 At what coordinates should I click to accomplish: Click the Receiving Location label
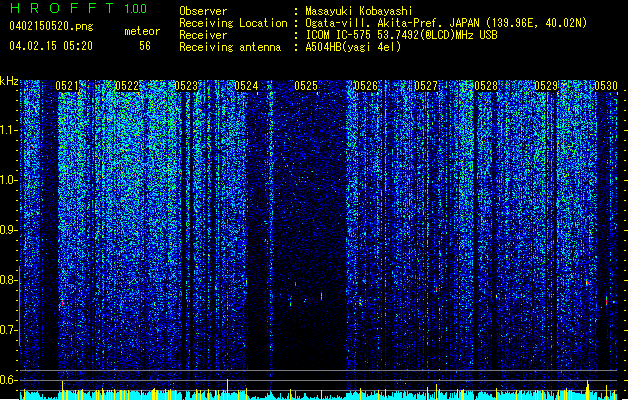pos(233,23)
